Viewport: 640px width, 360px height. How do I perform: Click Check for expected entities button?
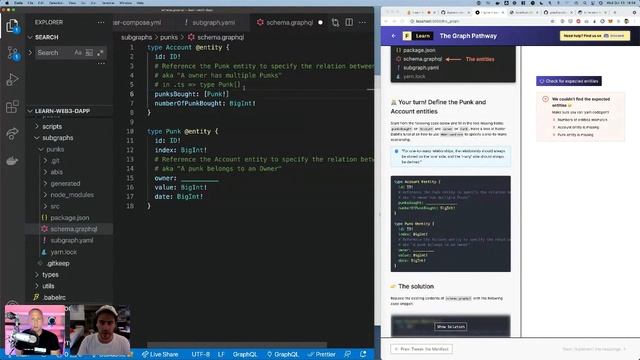tap(569, 81)
